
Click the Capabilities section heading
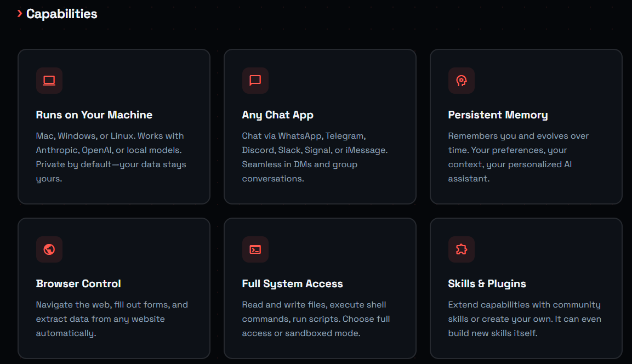[x=61, y=14]
